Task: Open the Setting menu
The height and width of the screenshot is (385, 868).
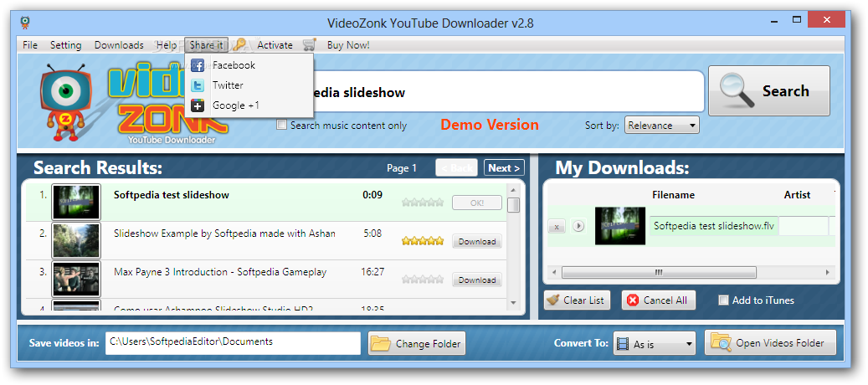Action: pos(66,45)
